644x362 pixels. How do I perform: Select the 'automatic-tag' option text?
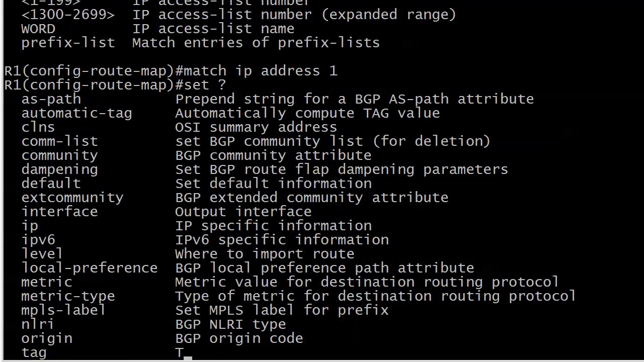point(76,113)
